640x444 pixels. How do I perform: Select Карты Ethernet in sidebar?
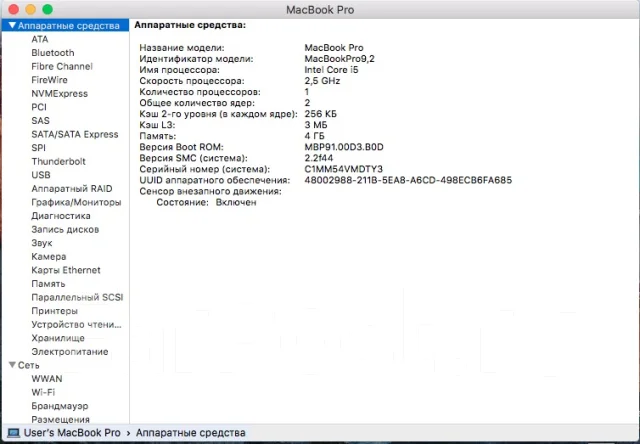66,270
